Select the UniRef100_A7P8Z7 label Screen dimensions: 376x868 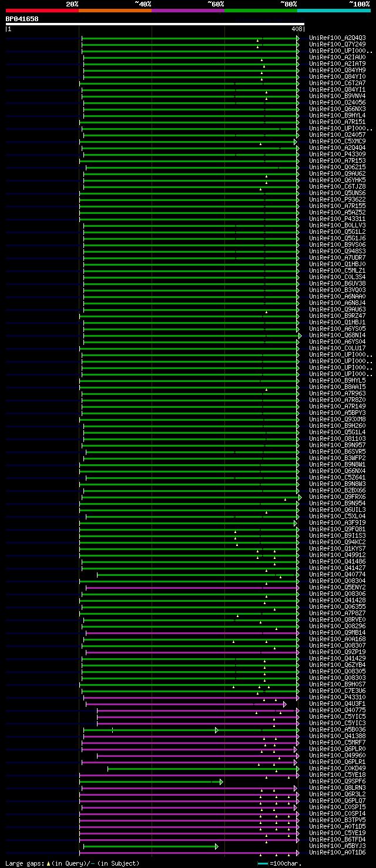[337, 613]
